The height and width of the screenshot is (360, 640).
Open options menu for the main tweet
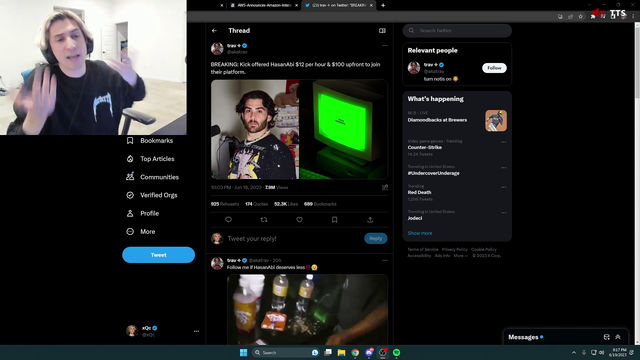pos(384,46)
